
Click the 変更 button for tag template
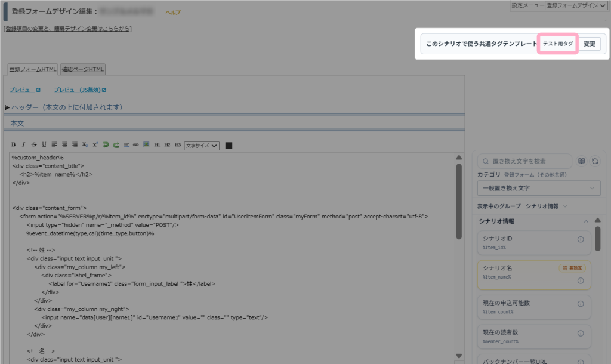[589, 44]
